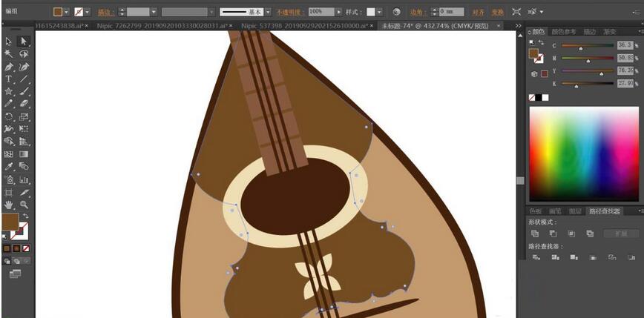644x318 pixels.
Task: Click the Unite shape mode icon
Action: point(535,233)
